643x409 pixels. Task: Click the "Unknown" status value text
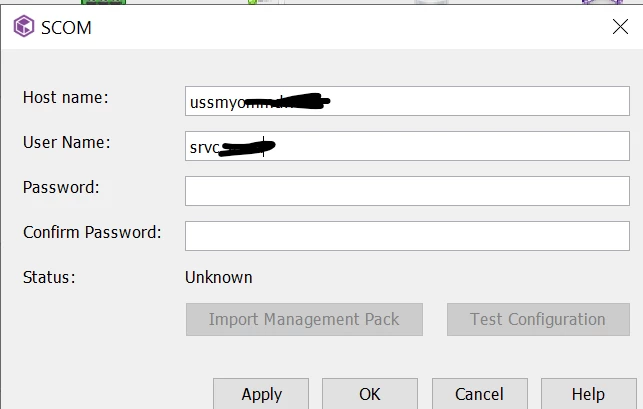pos(219,277)
